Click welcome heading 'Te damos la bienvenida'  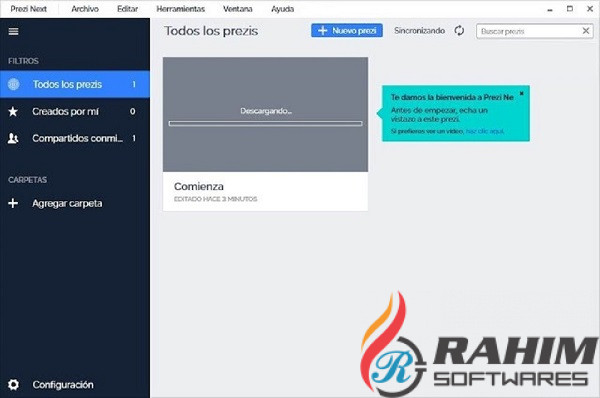452,97
